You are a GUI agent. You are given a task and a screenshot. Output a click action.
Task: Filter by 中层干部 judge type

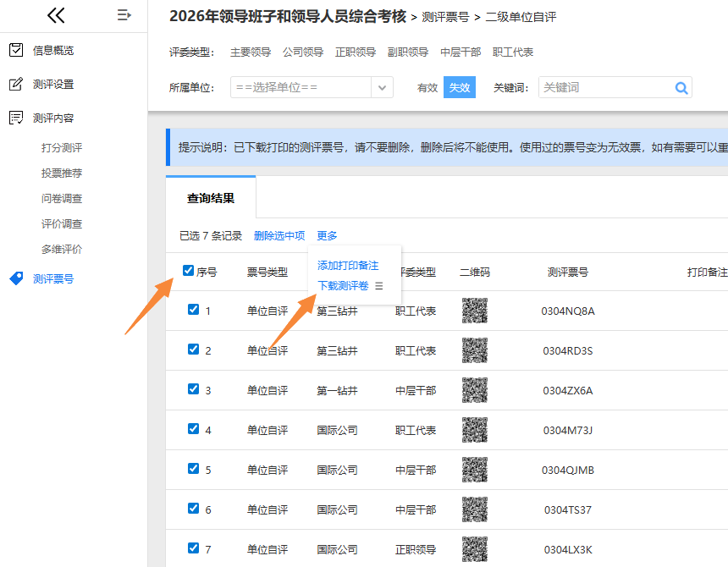pyautogui.click(x=461, y=52)
